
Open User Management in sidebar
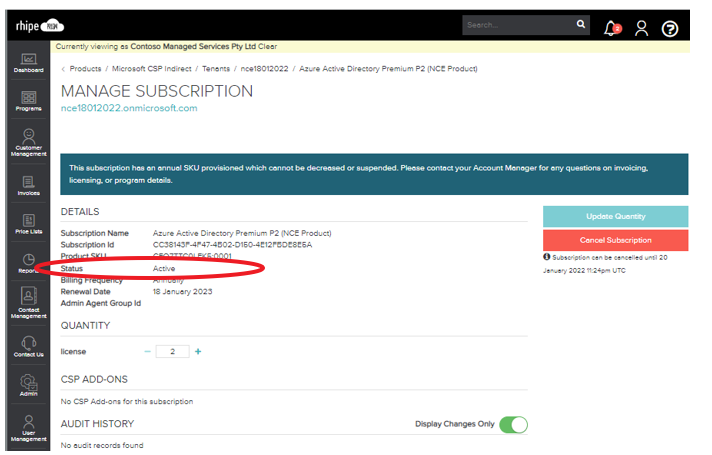[29, 428]
